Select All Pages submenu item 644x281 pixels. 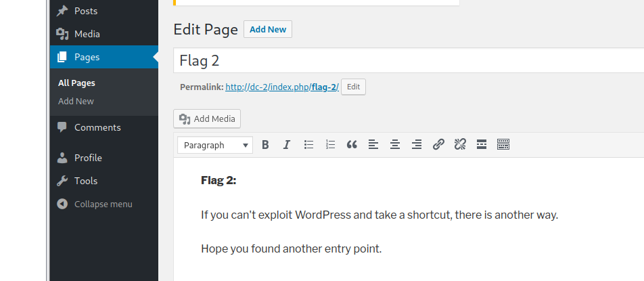coord(76,83)
